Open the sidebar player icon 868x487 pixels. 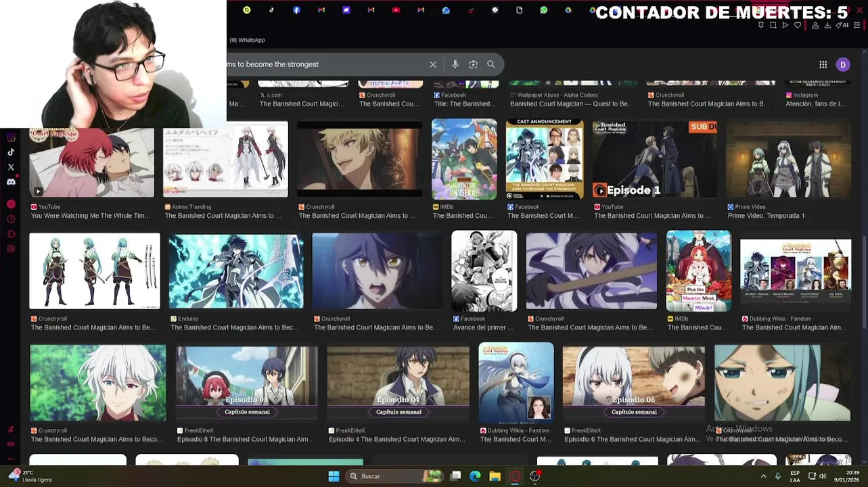coord(11,204)
